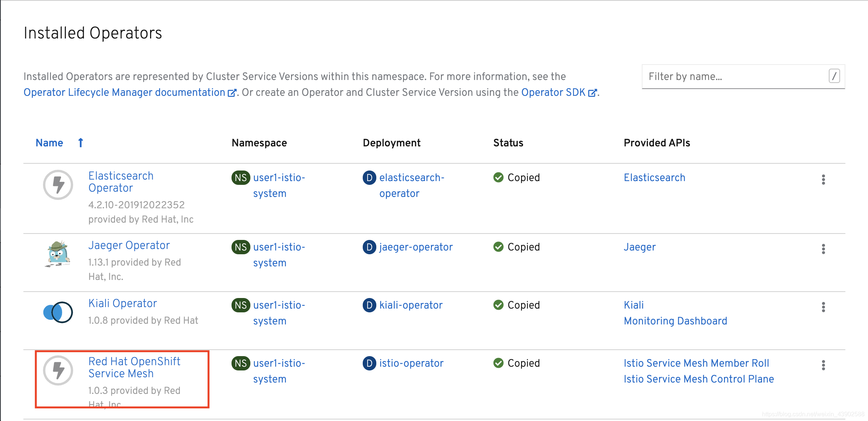868x421 pixels.
Task: Open elasticsearch-operator deployment link
Action: coord(412,186)
